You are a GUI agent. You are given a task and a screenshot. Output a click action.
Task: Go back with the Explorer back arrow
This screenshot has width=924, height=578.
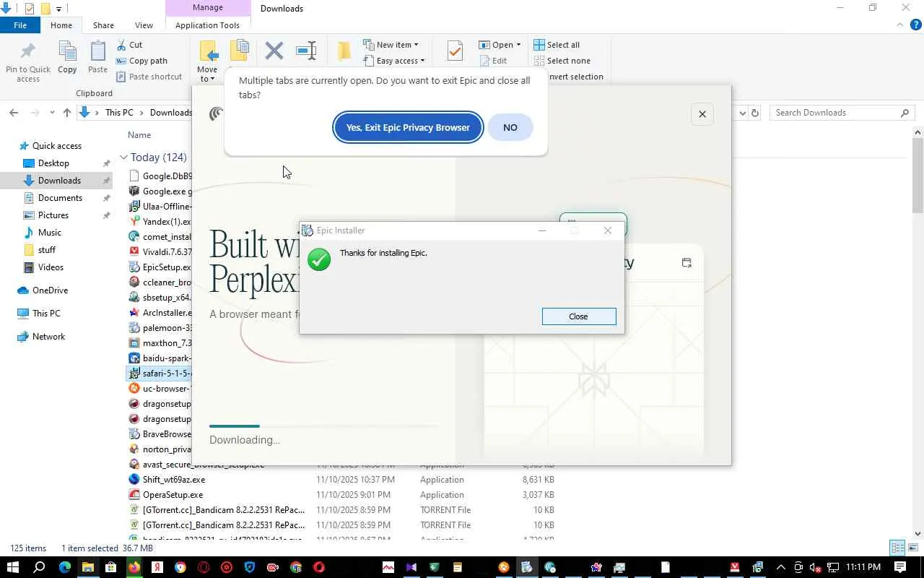14,113
